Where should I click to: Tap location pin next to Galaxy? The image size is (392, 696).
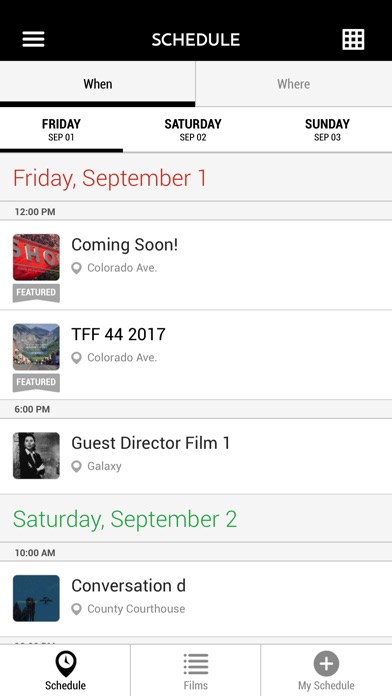pyautogui.click(x=77, y=466)
